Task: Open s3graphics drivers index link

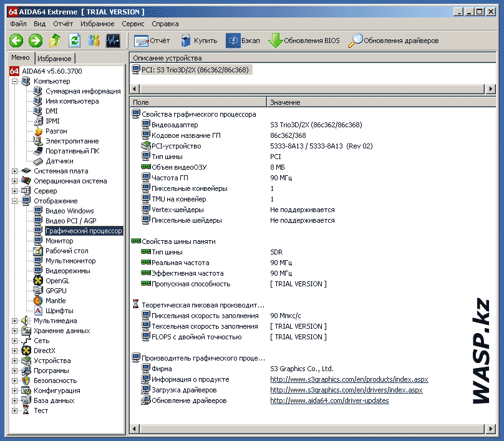Action: (346, 390)
